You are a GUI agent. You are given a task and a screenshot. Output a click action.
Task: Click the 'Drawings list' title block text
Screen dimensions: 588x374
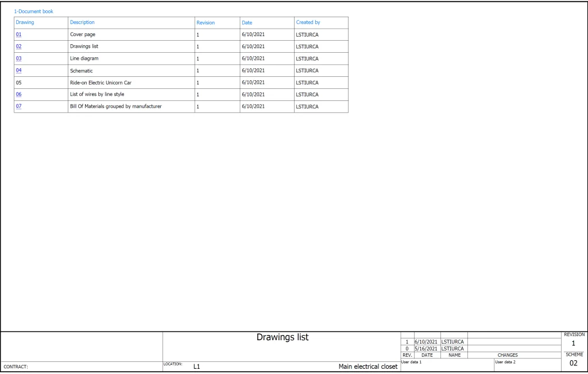(x=282, y=338)
